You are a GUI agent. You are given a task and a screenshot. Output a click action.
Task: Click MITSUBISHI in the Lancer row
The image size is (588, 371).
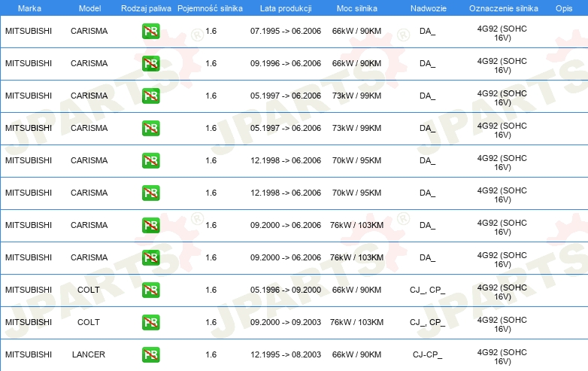pos(29,354)
